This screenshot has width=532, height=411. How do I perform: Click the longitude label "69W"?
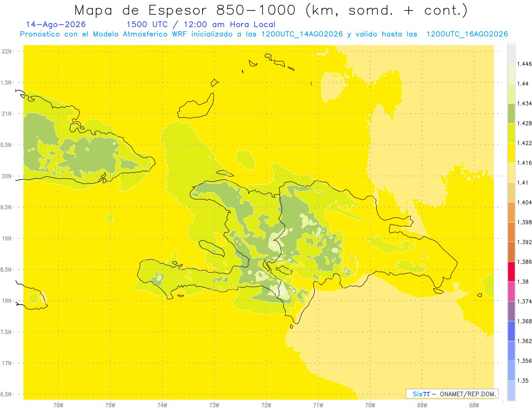422,405
